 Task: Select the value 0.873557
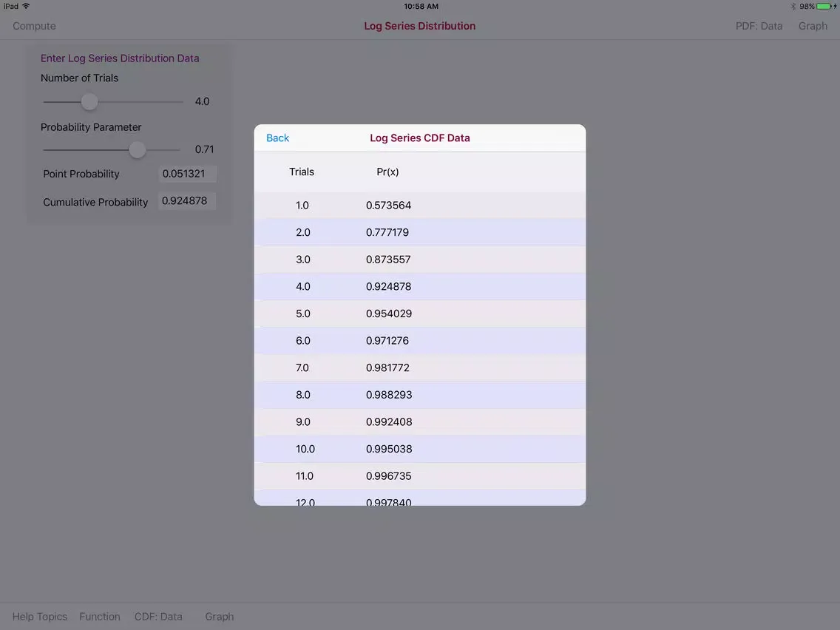tap(388, 260)
